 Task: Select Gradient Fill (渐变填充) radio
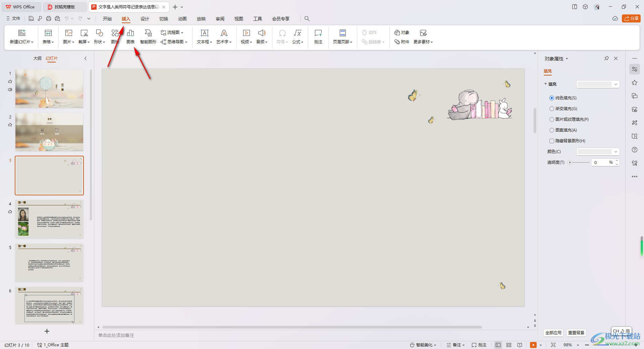point(552,109)
